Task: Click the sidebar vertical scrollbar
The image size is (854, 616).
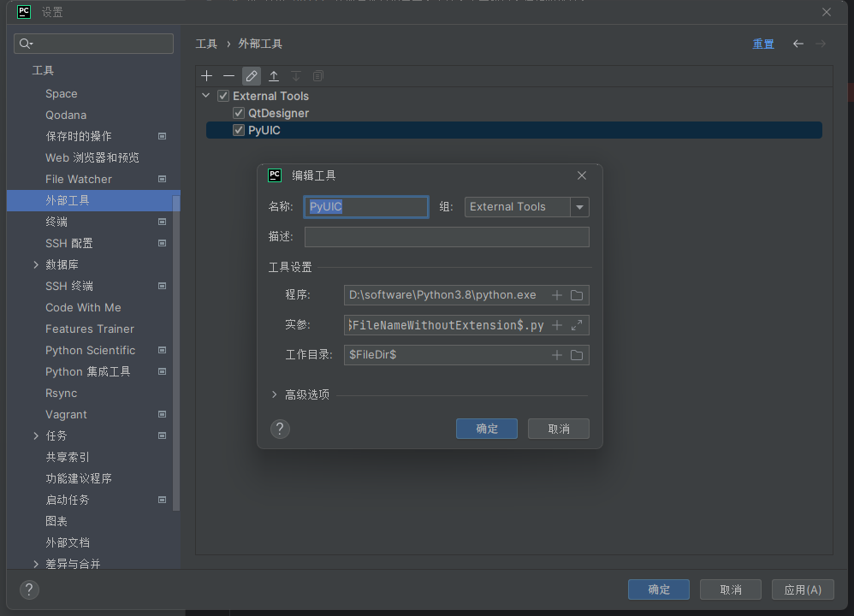Action: pos(176,353)
